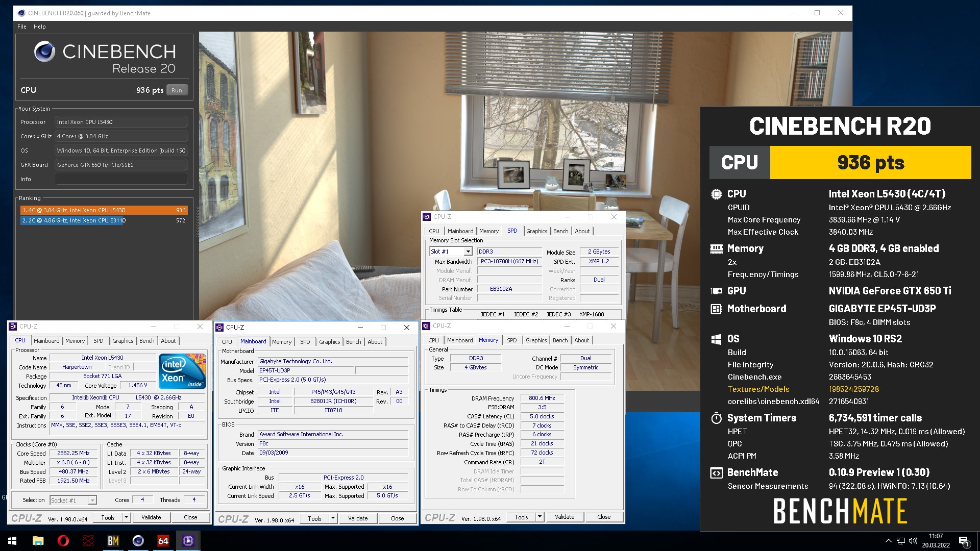
Task: Click the Windows OS icon in the BenchMate panel
Action: point(716,339)
